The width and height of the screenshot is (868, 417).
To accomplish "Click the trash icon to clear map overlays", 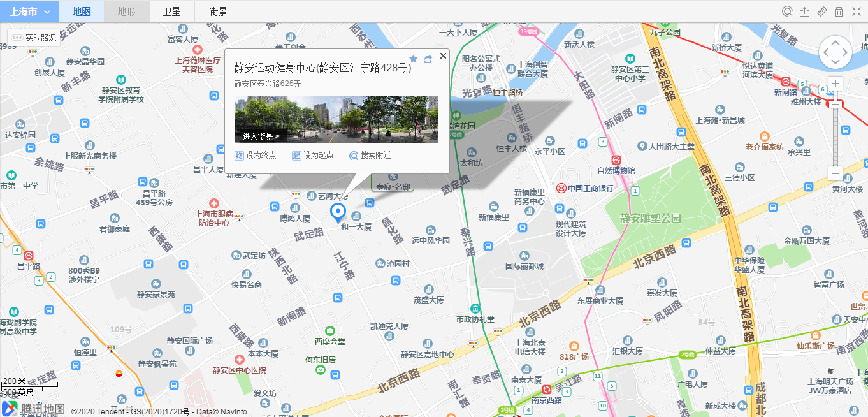I will tap(839, 11).
